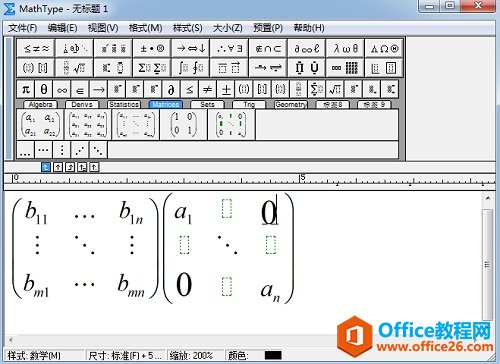
Task: Click the vertical scrollbar up arrow
Action: click(488, 198)
